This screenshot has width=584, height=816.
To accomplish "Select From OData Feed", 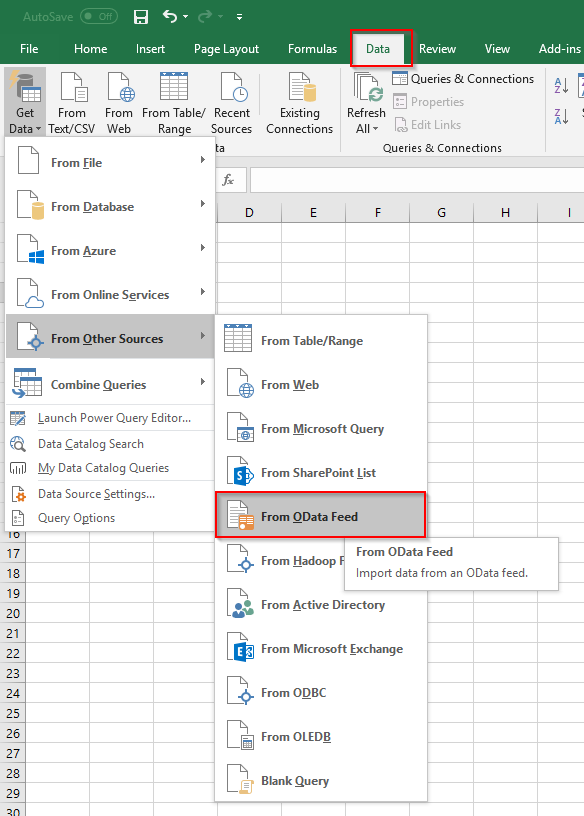I will point(321,516).
